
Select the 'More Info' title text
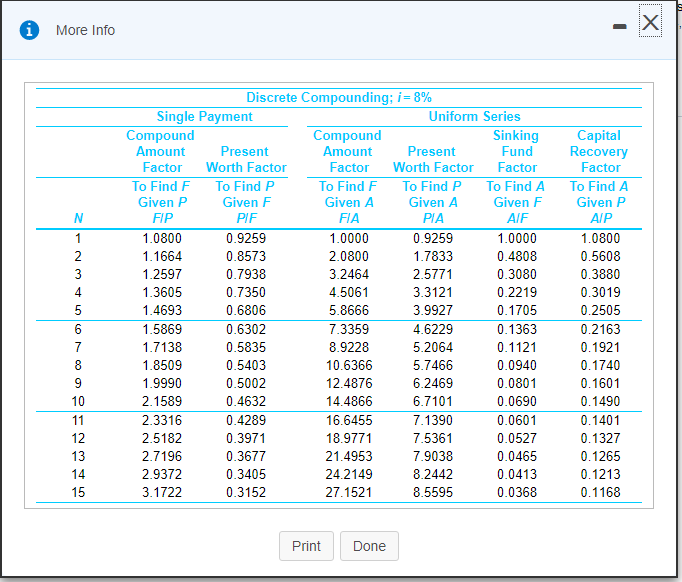[x=85, y=30]
